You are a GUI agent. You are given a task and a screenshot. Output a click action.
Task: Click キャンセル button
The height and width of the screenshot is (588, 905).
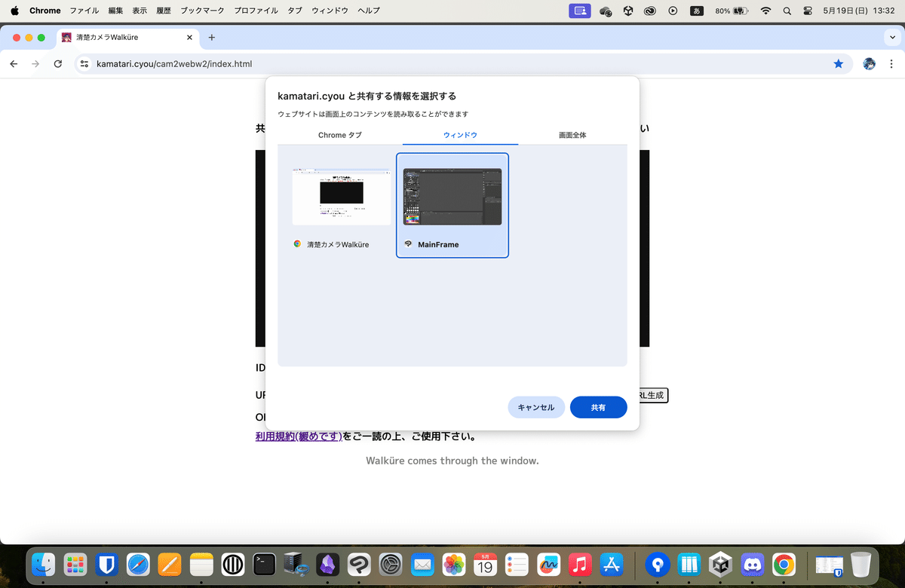pyautogui.click(x=536, y=407)
